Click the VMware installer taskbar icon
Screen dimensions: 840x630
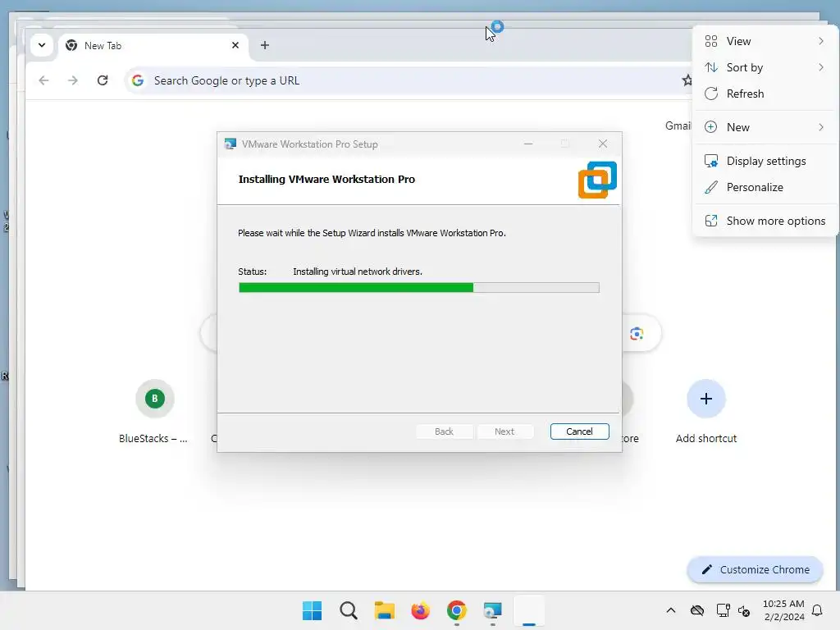pos(492,610)
